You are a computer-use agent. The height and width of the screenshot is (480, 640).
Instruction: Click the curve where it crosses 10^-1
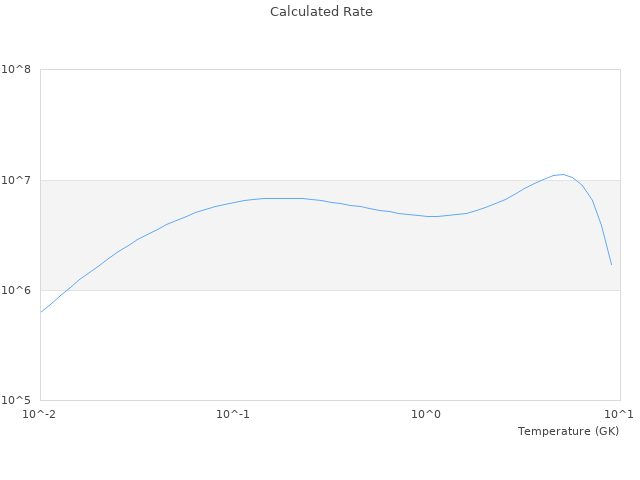pyautogui.click(x=233, y=202)
